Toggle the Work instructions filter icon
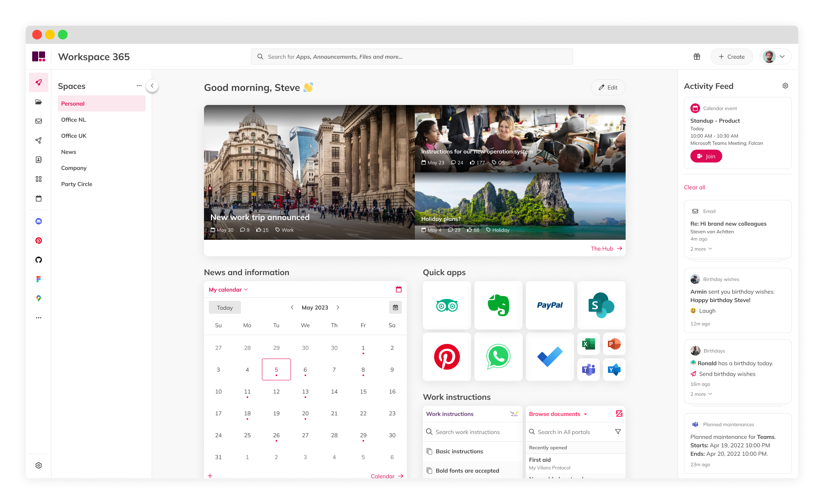This screenshot has height=504, width=824. [x=618, y=431]
